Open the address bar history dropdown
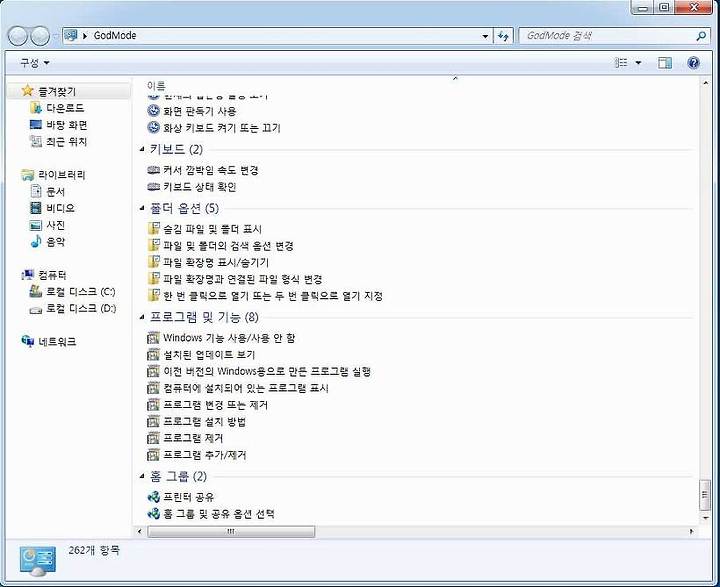Viewport: 720px width, 587px height. pos(485,36)
